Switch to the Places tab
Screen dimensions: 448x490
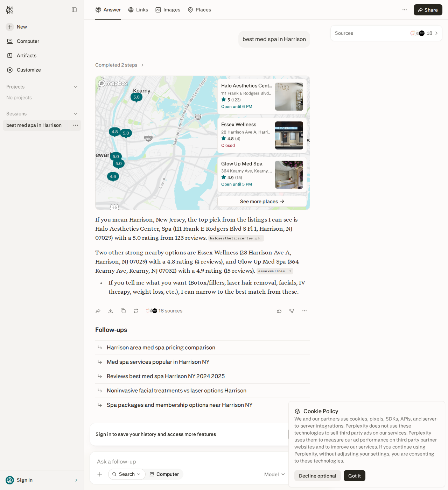pyautogui.click(x=199, y=10)
